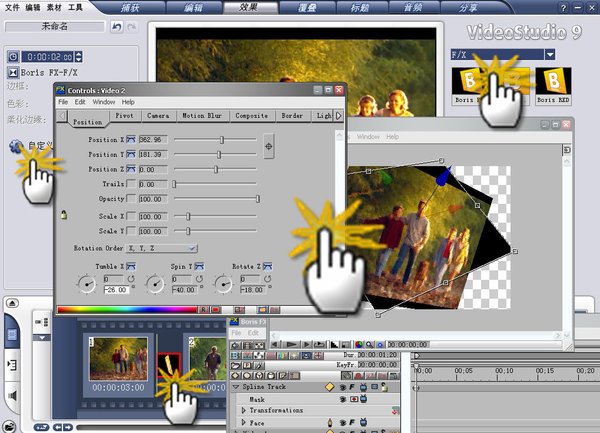Screen dimensions: 600x433
Task: Open the Window menu in Controls
Action: click(x=103, y=102)
